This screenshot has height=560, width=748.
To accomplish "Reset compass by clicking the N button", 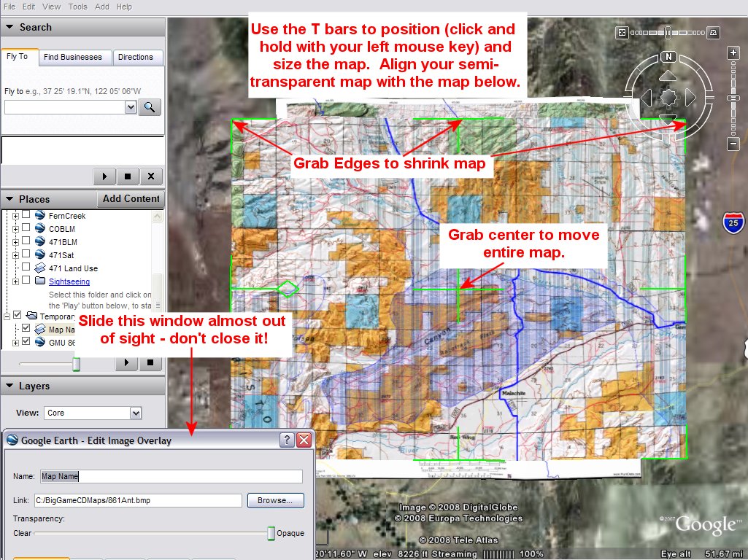I will tap(668, 57).
